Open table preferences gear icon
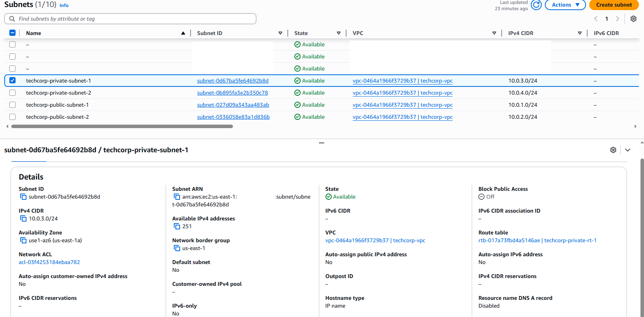Image resolution: width=644 pixels, height=317 pixels. tap(633, 19)
